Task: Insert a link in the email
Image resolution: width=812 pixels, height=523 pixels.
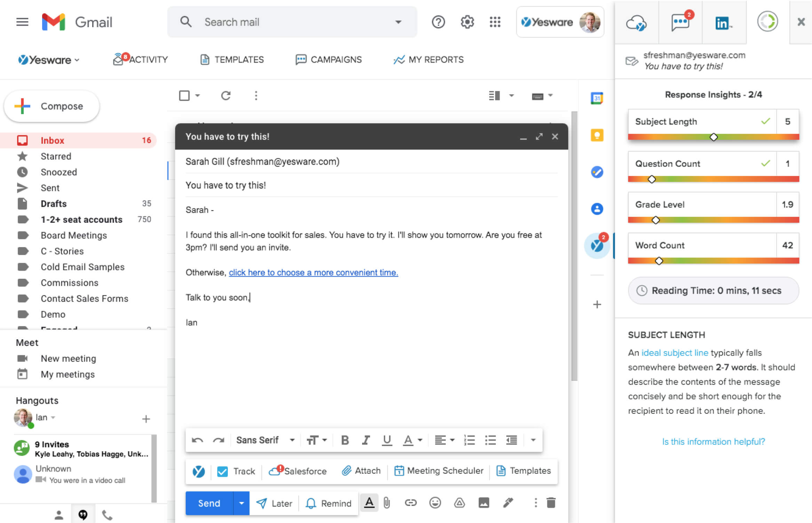Action: coord(411,503)
